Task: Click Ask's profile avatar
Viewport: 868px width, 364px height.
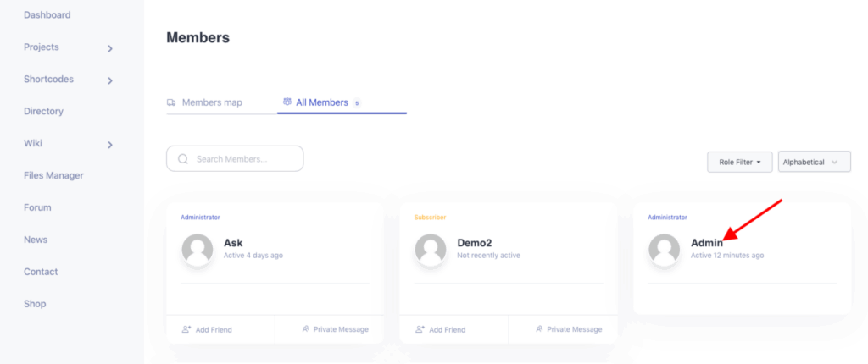Action: (x=198, y=249)
